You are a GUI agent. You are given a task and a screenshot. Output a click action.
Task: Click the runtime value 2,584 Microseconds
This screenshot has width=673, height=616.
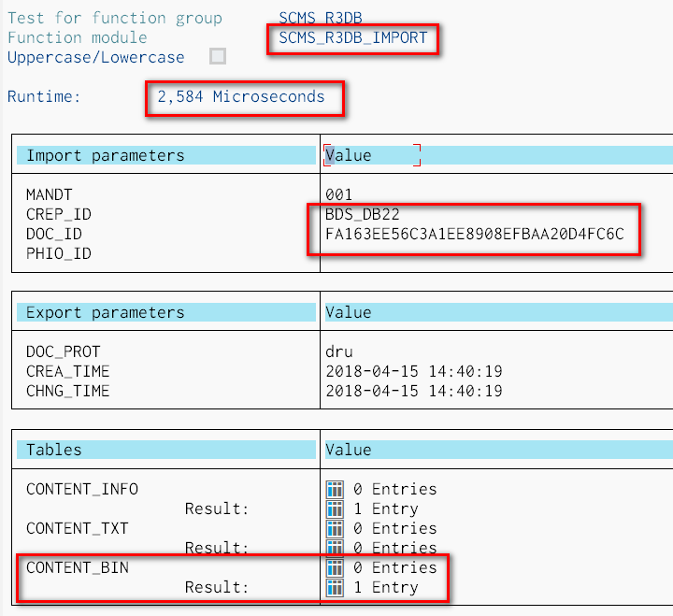pyautogui.click(x=241, y=96)
